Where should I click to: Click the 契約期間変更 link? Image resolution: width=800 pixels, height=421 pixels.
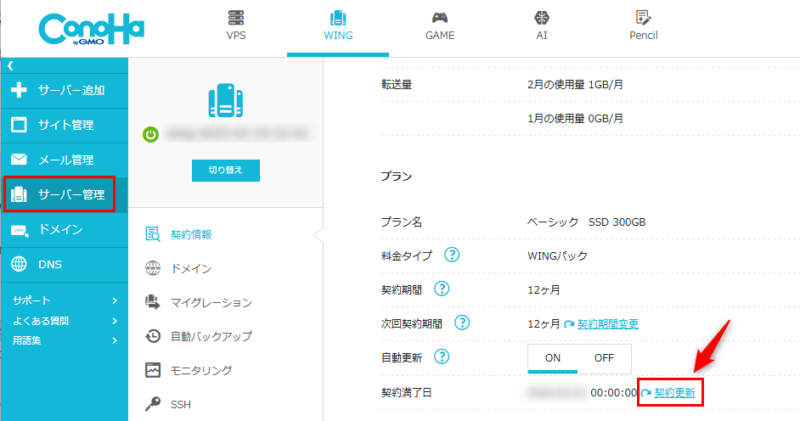[x=608, y=324]
